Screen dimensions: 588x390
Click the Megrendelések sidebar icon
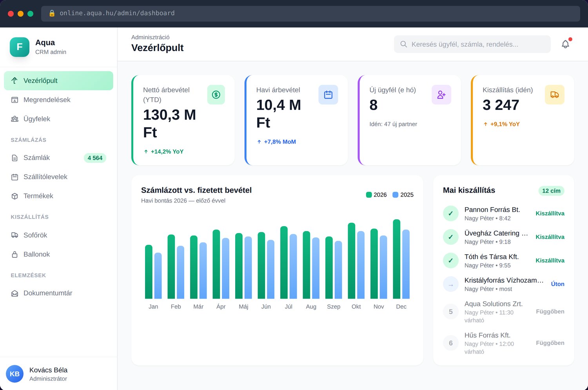click(15, 100)
